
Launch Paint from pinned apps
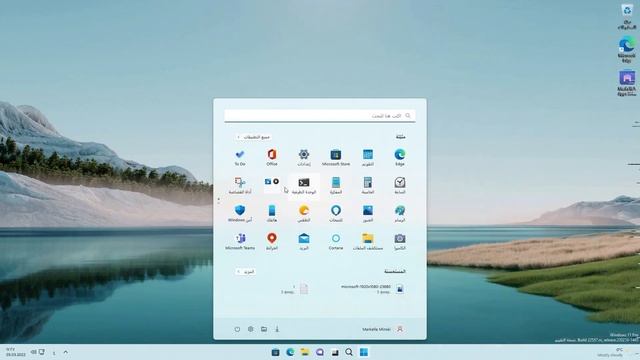pos(400,213)
